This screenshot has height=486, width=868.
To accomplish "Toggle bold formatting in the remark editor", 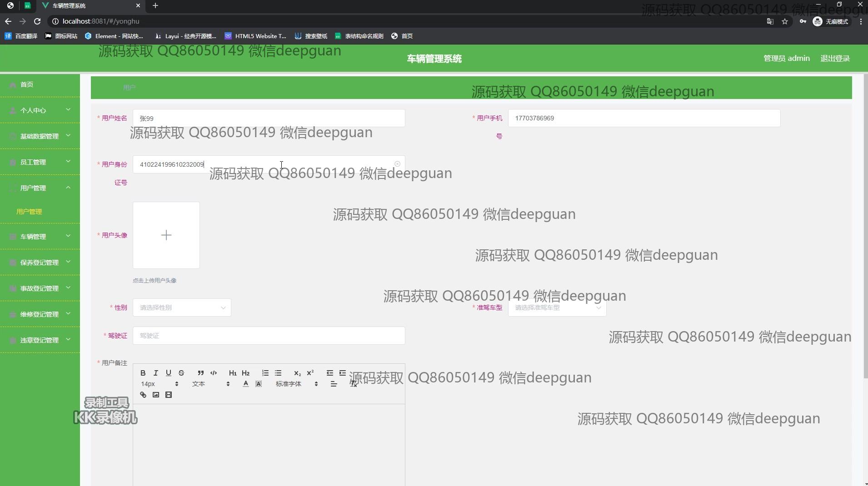I will (143, 373).
